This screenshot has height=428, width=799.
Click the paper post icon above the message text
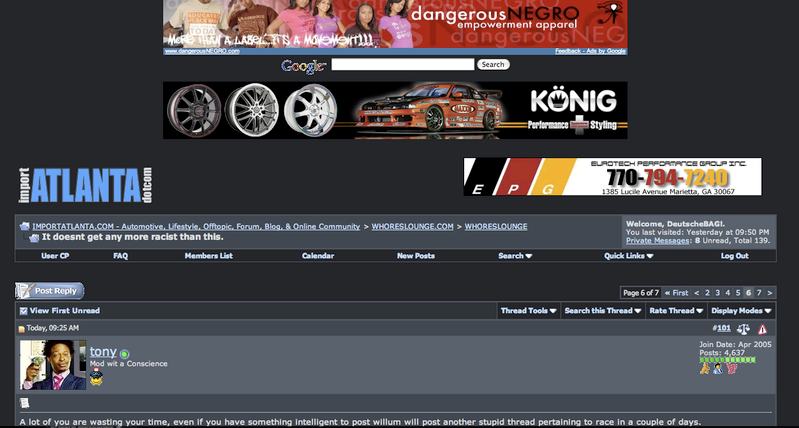pos(24,403)
